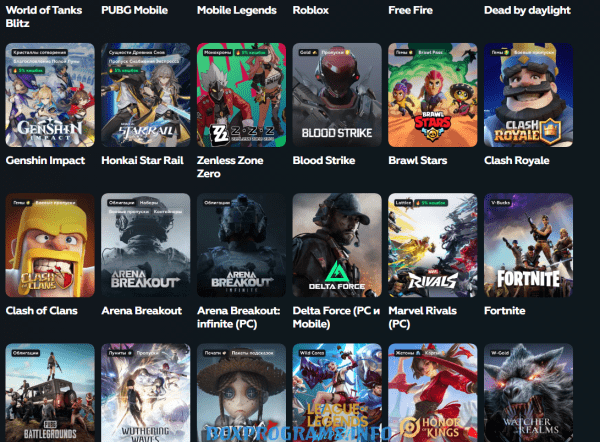Click the Blood Strike title text

coord(324,160)
